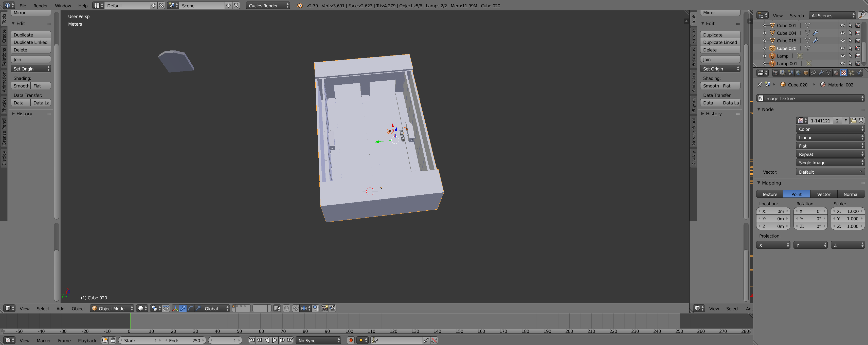Open the Scene properties tab
Image resolution: width=868 pixels, height=345 pixels.
pos(790,73)
